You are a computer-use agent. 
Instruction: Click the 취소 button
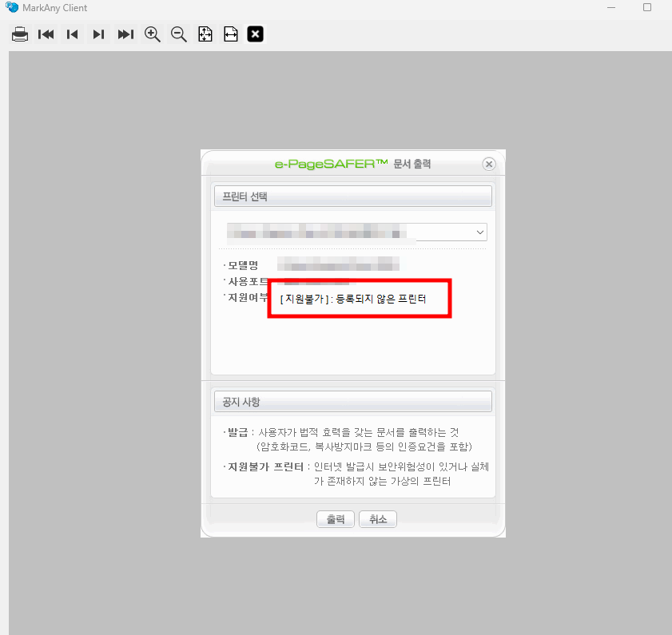[378, 519]
